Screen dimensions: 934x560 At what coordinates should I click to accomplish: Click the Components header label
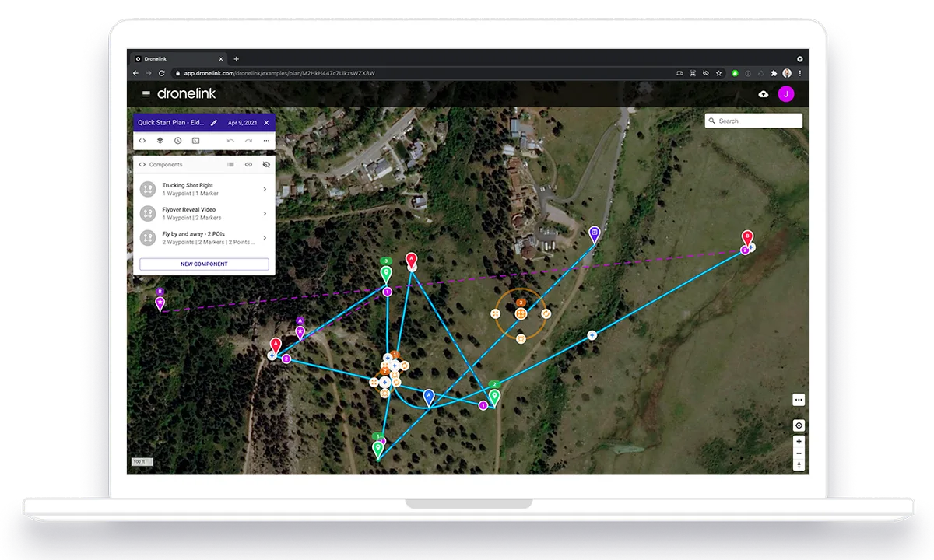tap(166, 165)
